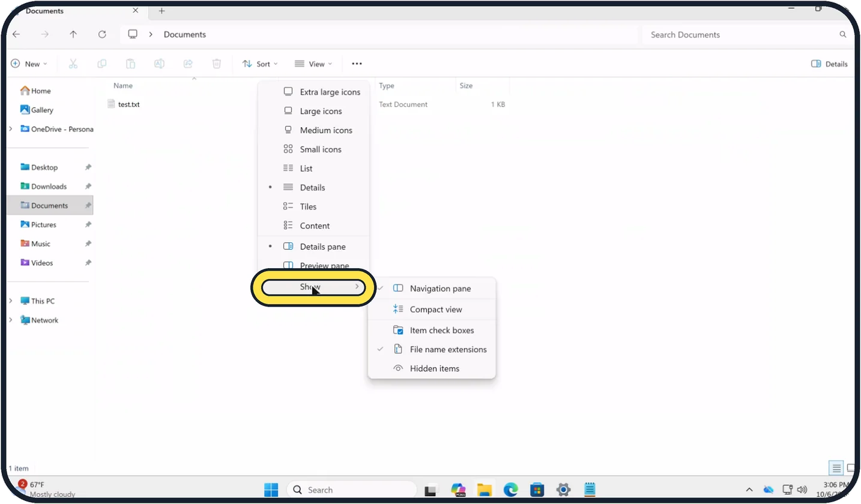861x504 pixels.
Task: Open the See more ellipsis menu
Action: (357, 64)
